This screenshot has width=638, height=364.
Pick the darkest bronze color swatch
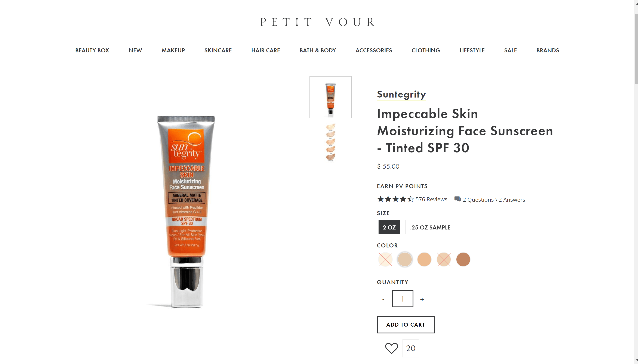tap(463, 259)
